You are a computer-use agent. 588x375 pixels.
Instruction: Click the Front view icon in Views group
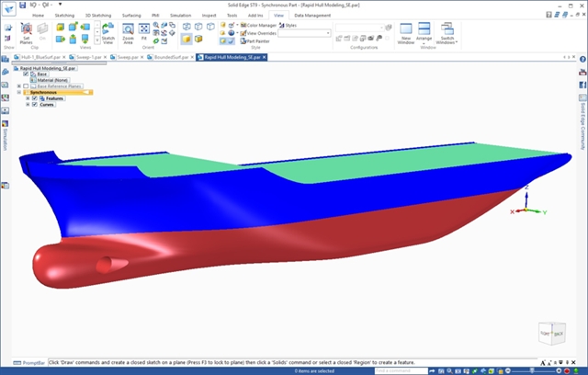pos(61,27)
